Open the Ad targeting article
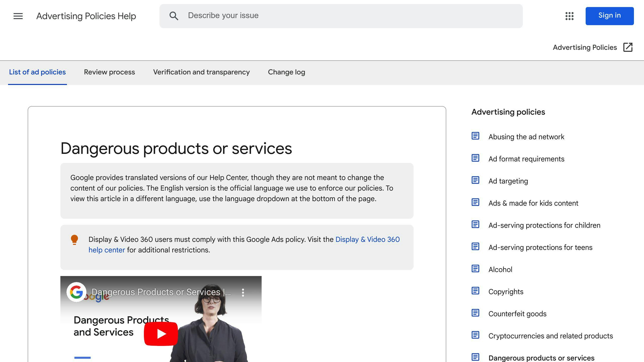644x362 pixels. 508,181
